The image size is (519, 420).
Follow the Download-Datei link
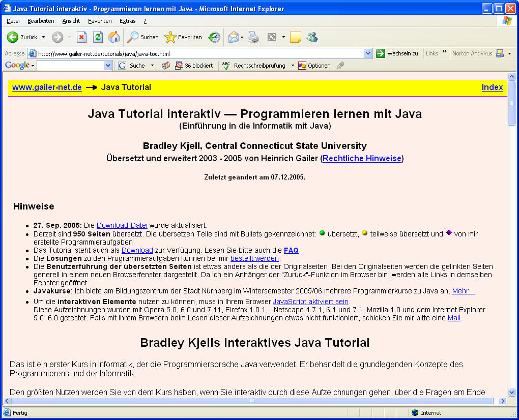tap(122, 225)
